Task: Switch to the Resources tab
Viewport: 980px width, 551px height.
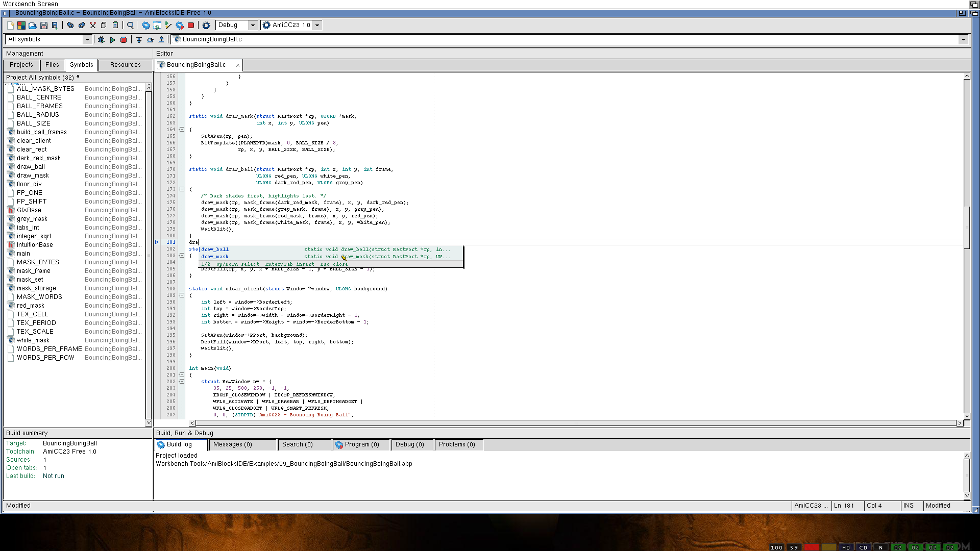Action: click(x=125, y=65)
